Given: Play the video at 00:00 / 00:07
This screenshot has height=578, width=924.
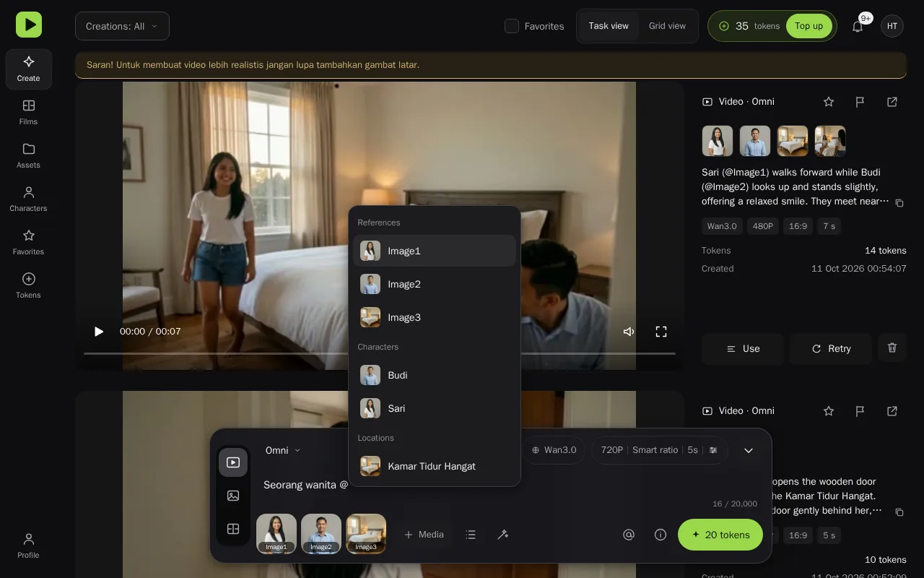Looking at the screenshot, I should (x=99, y=332).
